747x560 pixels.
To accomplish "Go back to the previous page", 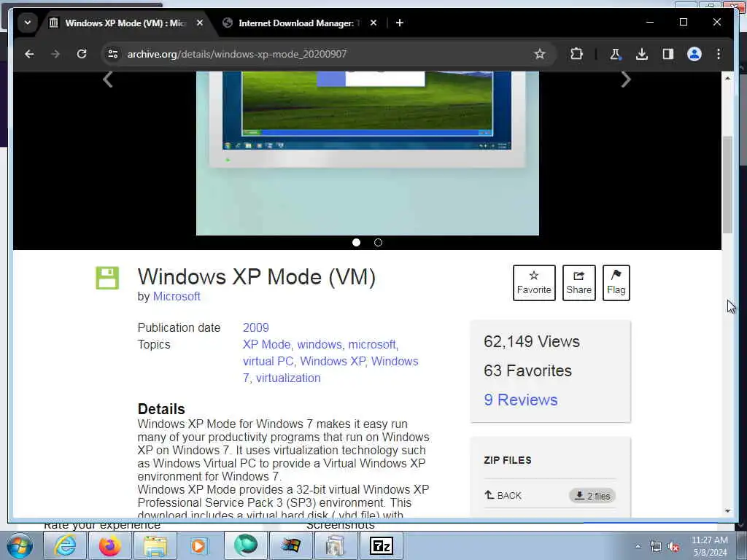I will [29, 54].
